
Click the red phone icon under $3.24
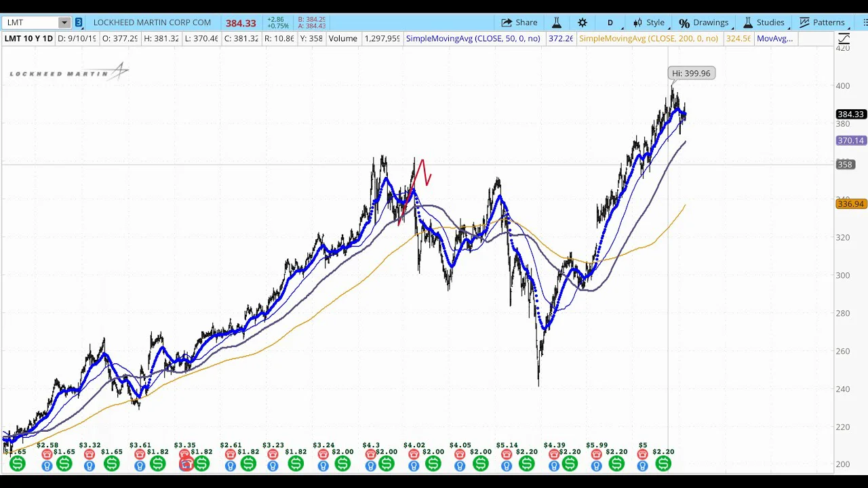pos(323,455)
